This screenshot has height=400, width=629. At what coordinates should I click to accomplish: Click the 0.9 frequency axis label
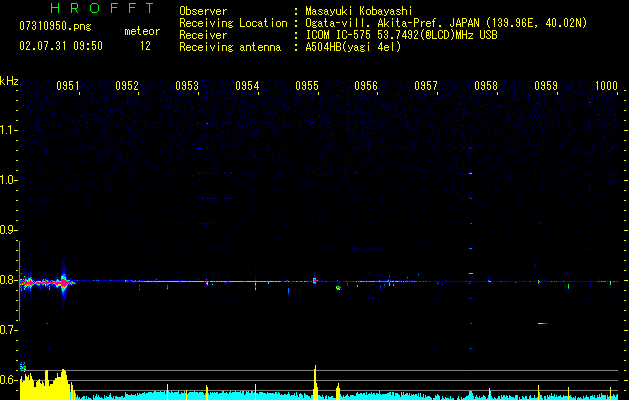(9, 230)
